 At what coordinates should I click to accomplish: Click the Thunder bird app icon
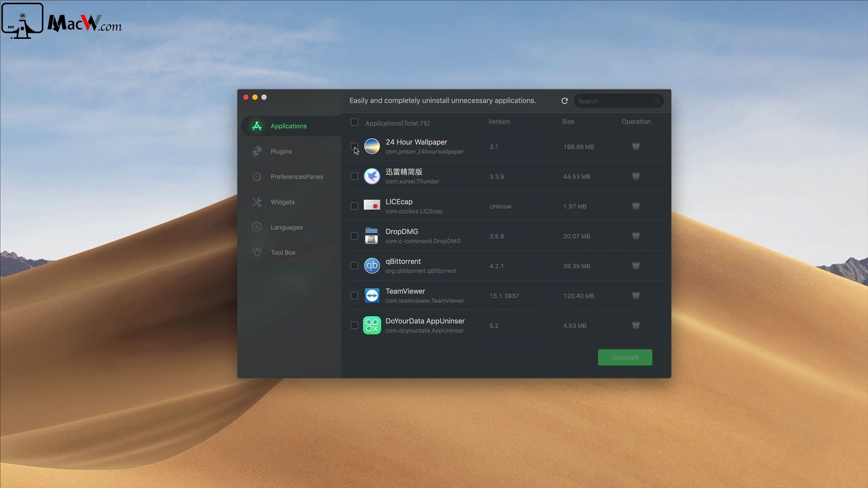click(x=372, y=176)
